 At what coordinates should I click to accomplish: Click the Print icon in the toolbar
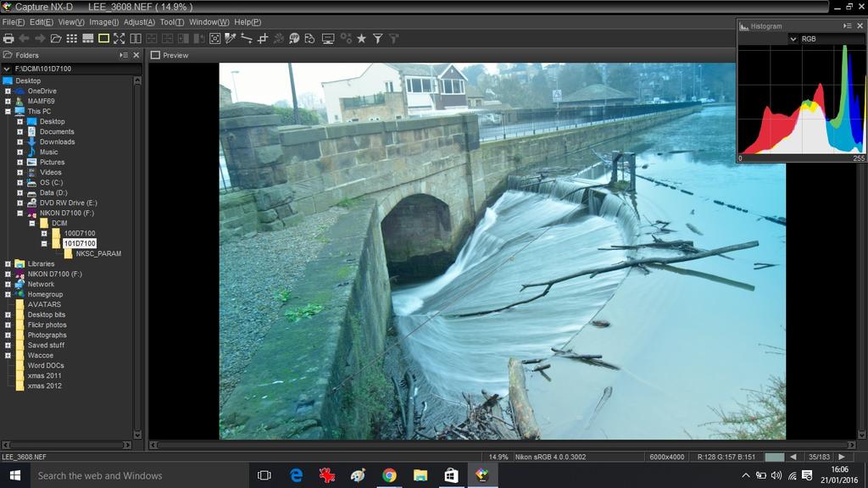click(8, 38)
